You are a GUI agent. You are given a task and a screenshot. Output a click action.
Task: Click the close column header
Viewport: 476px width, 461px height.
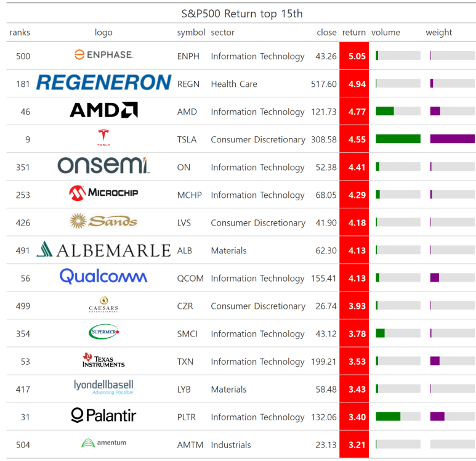point(326,32)
